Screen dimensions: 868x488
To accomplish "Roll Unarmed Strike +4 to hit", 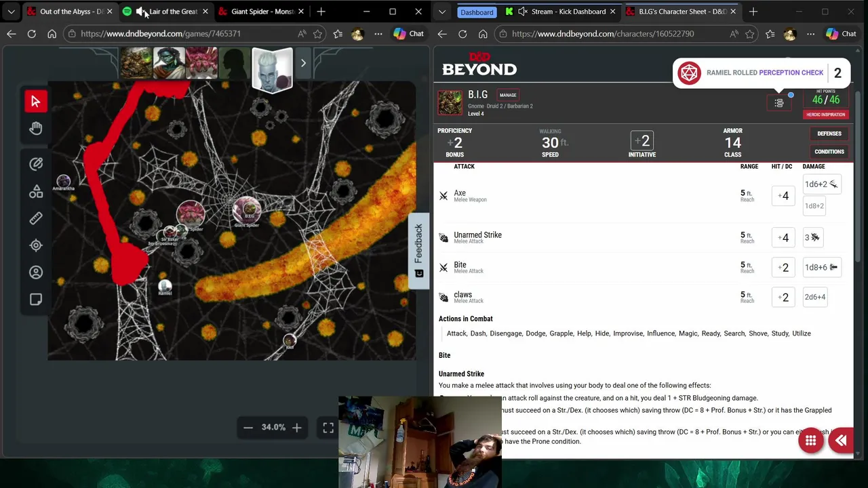I will (x=783, y=237).
